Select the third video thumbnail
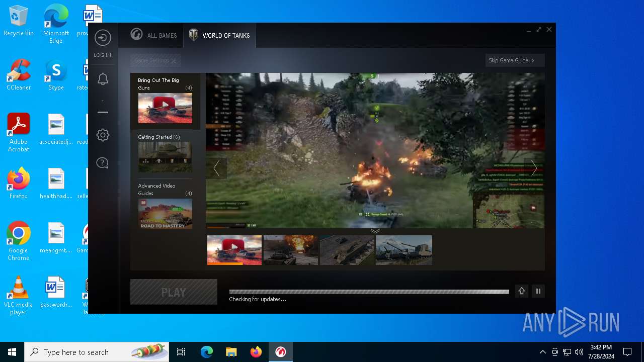644x362 pixels. [347, 250]
